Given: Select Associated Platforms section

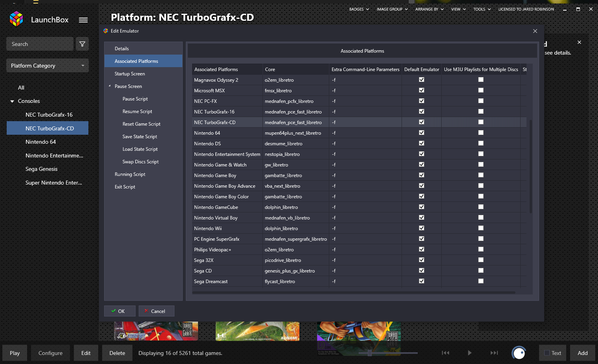Looking at the screenshot, I should point(143,61).
